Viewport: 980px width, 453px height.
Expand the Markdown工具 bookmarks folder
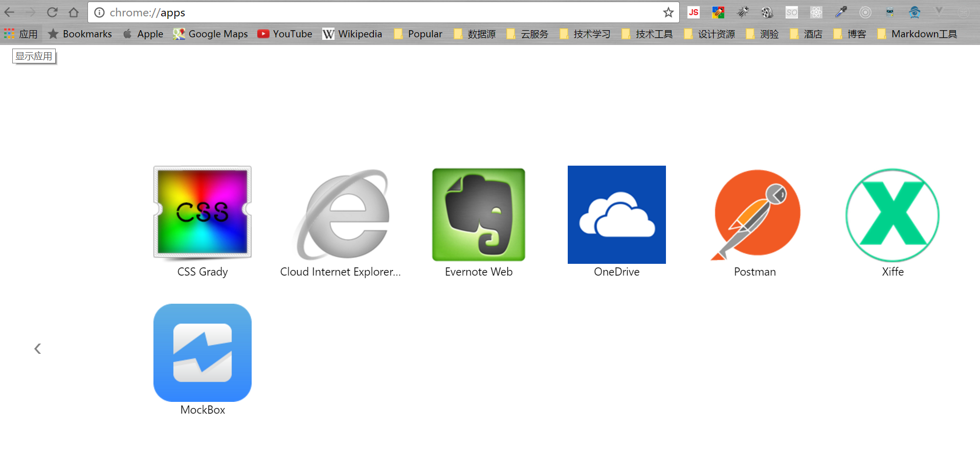pyautogui.click(x=918, y=34)
